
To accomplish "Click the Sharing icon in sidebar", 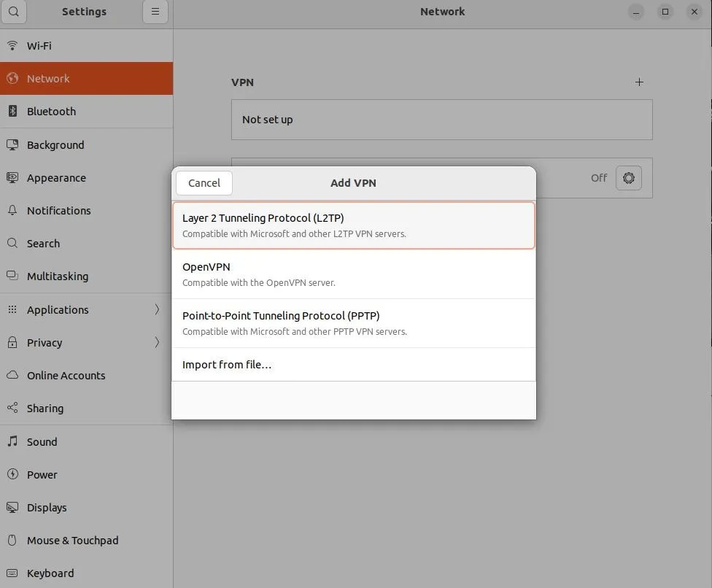I will [12, 408].
